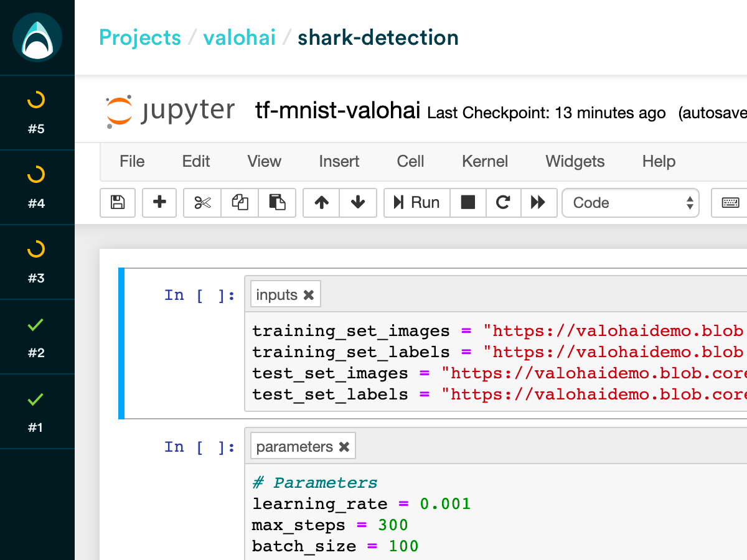Move selected cell down arrow

358,202
